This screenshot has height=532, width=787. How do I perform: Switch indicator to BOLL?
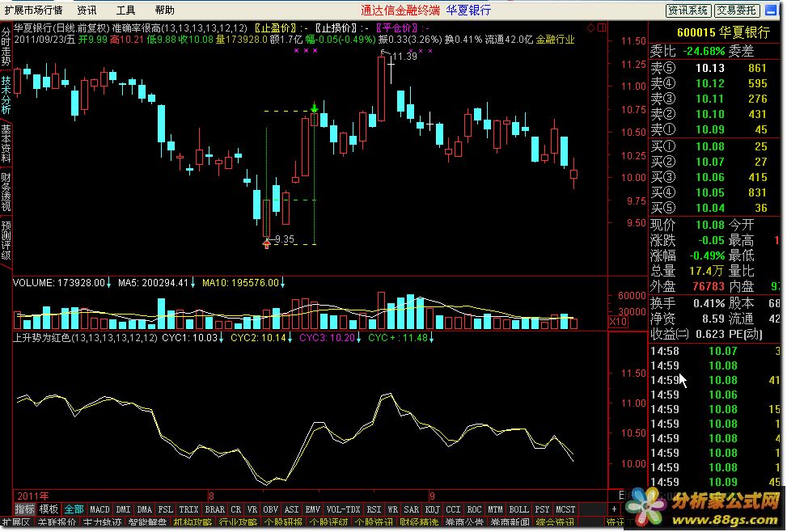(x=519, y=509)
